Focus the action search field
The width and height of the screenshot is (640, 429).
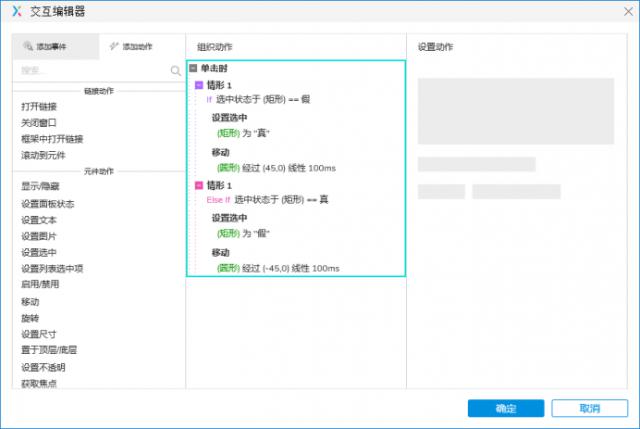pyautogui.click(x=90, y=71)
